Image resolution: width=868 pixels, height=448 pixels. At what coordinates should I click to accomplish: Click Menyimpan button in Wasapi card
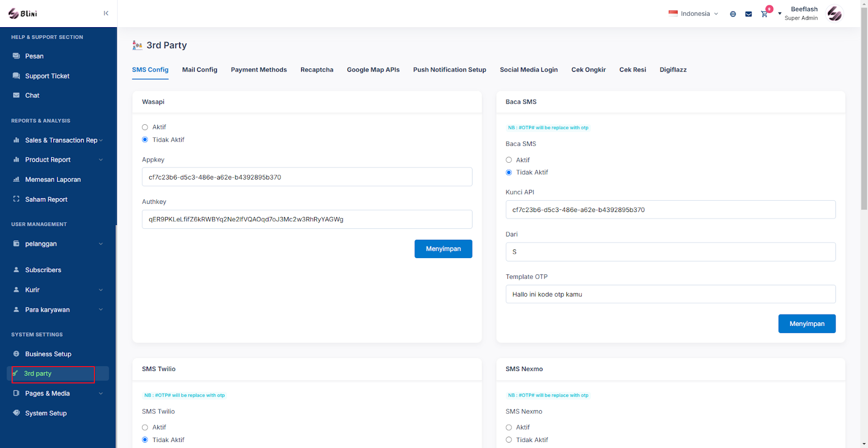coord(443,249)
